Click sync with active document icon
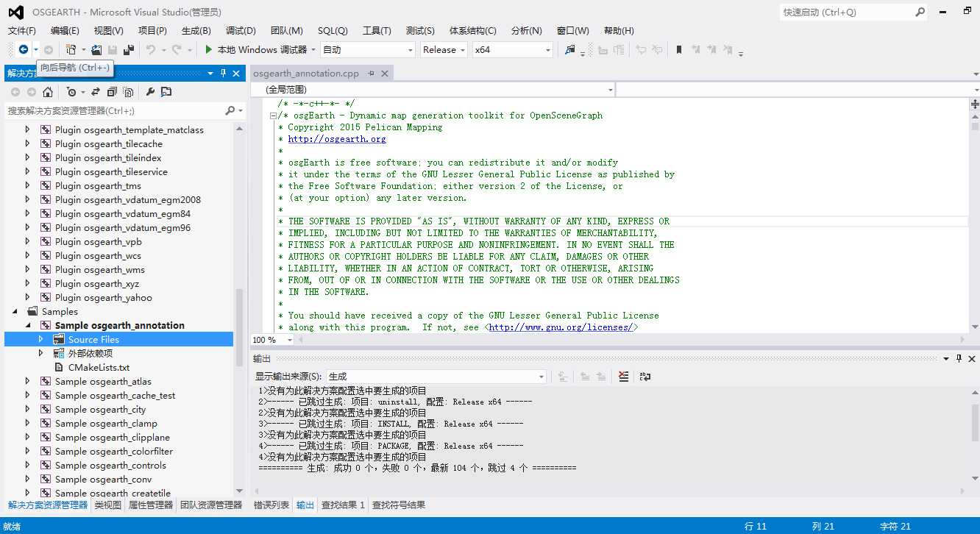This screenshot has width=980, height=534. pos(96,92)
